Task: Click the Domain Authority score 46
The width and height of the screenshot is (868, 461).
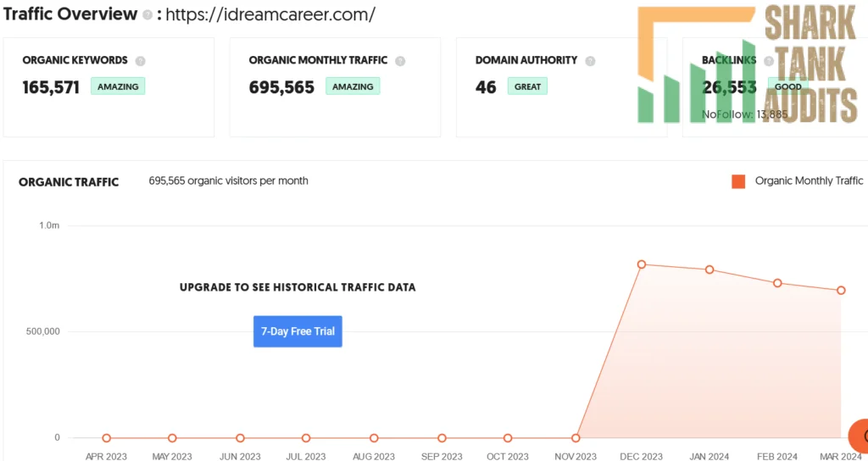Action: coord(486,87)
